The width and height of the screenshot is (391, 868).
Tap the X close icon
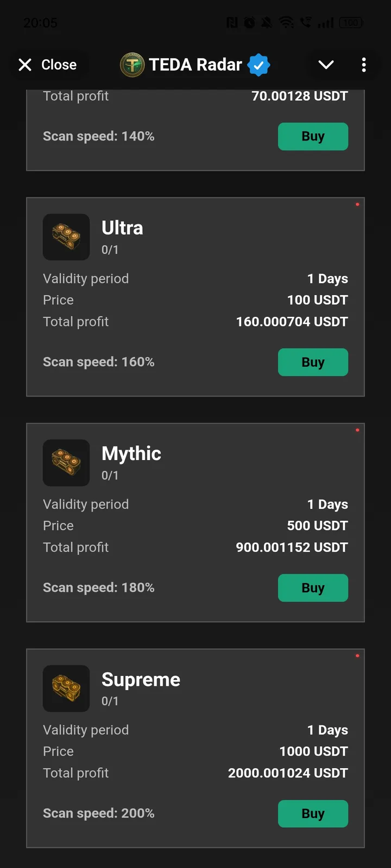(25, 65)
